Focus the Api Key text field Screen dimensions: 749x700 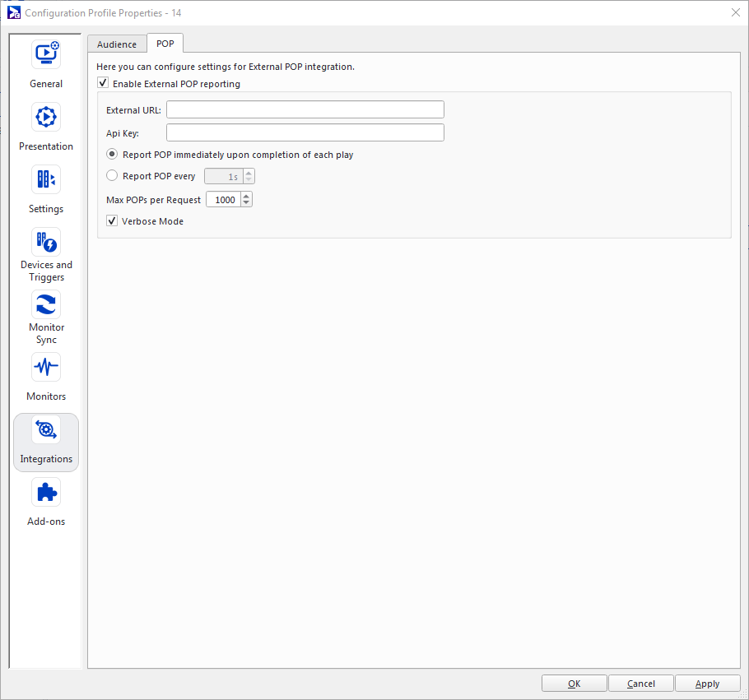[x=305, y=132]
